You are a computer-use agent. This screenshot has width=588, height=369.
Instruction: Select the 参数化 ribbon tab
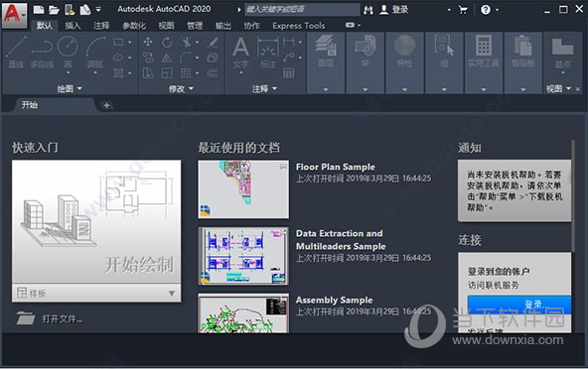(134, 26)
